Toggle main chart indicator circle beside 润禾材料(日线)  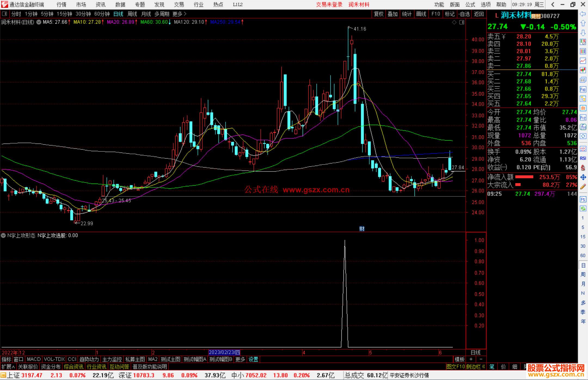pos(39,22)
